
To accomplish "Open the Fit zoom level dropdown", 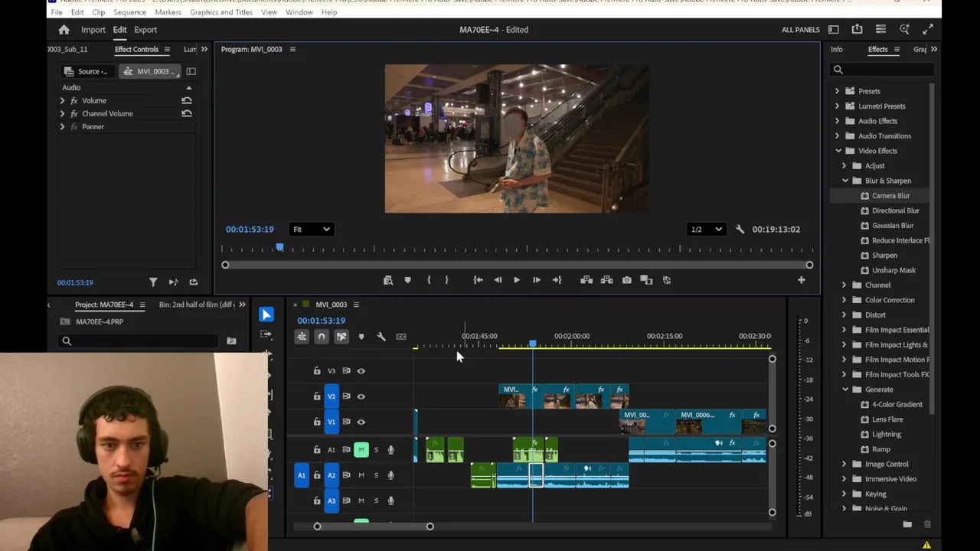I will pos(311,230).
